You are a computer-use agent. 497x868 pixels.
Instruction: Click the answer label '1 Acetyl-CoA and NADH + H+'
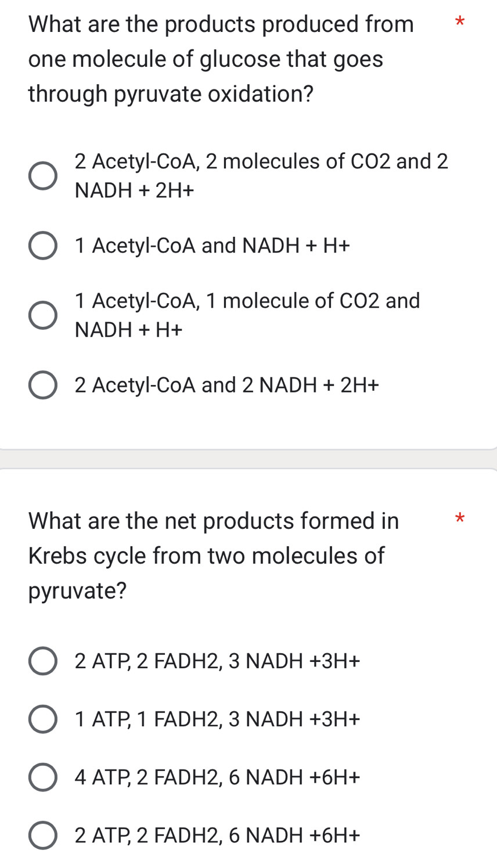pos(212,245)
